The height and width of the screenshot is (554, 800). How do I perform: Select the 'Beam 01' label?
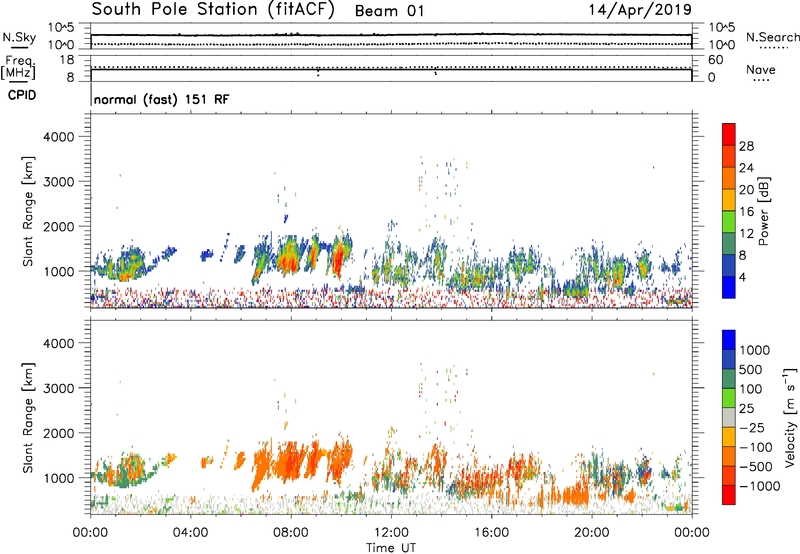(x=389, y=11)
